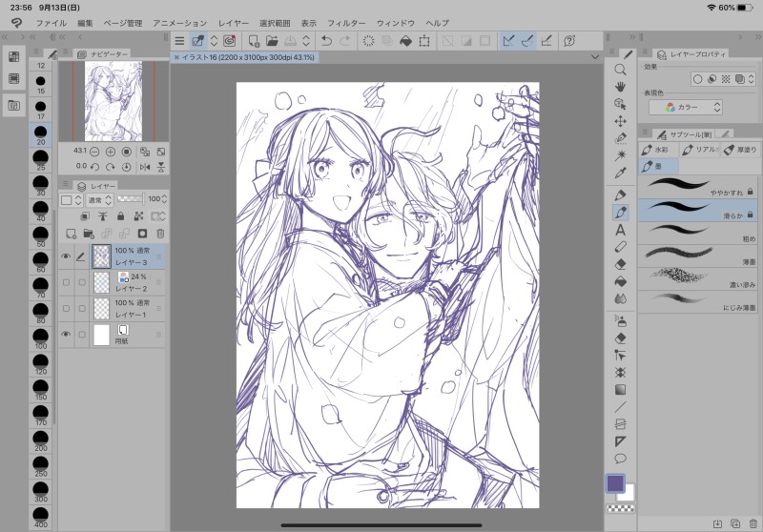
Task: Click the purple main color swatch
Action: tap(615, 483)
